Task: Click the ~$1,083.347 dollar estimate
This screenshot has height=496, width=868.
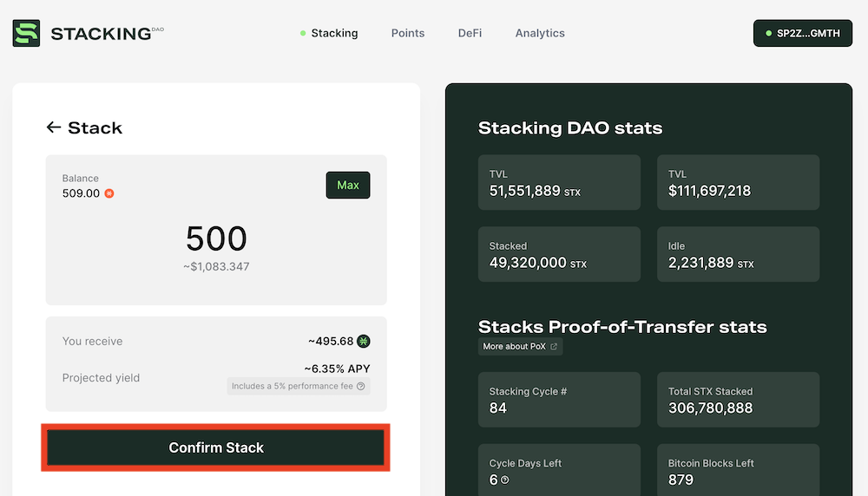Action: [216, 266]
